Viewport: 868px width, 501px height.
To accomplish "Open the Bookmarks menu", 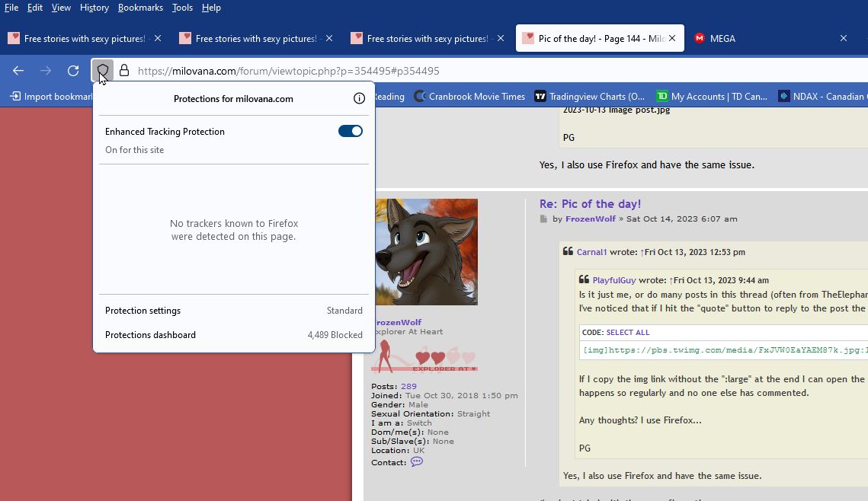I will tap(140, 8).
